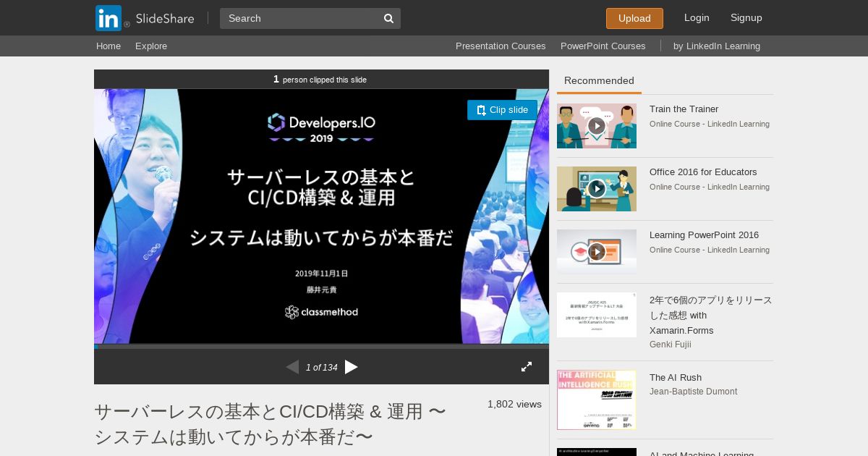
Task: Play the Train the Trainer thumbnail
Action: pyautogui.click(x=597, y=126)
